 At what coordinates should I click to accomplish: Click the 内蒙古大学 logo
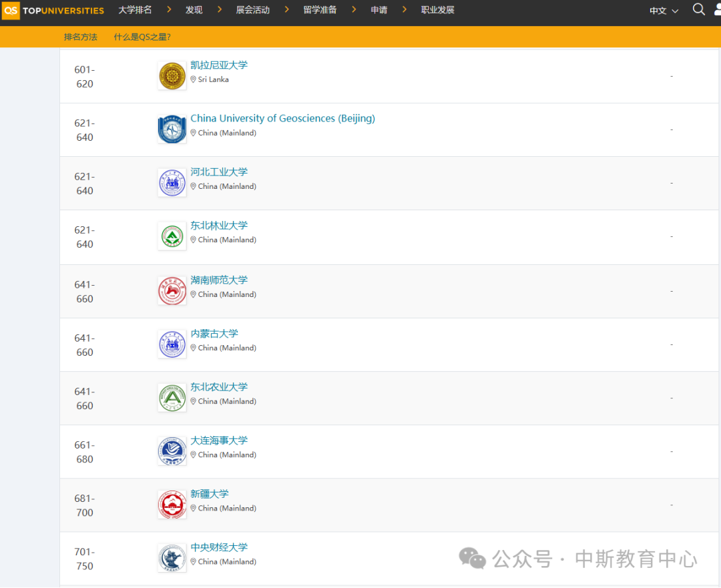pos(172,344)
